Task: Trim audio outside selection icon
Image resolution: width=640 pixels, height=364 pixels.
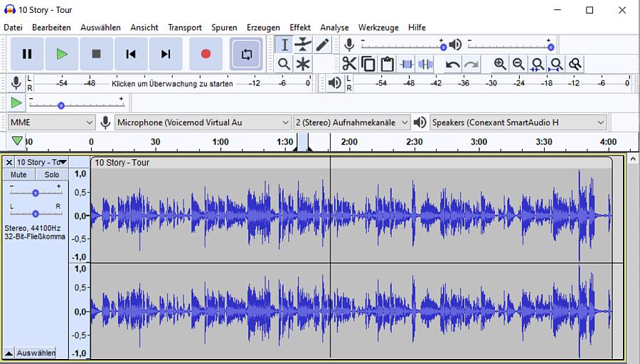Action: tap(407, 64)
